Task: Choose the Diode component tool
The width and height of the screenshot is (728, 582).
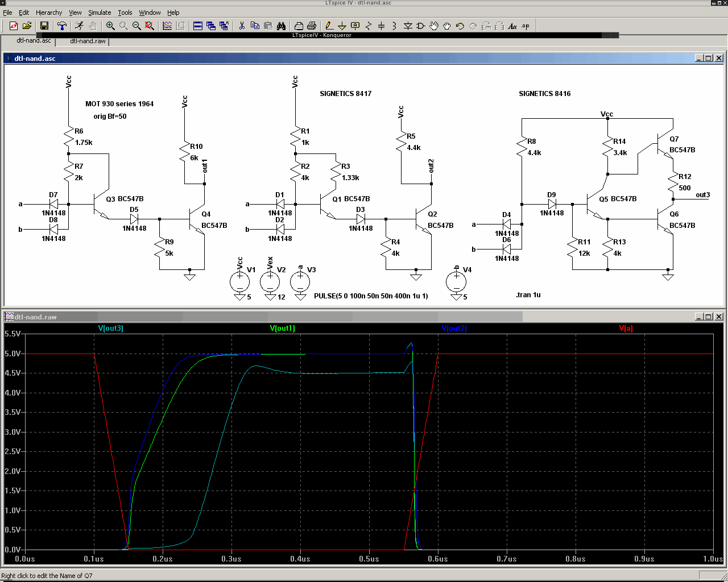Action: point(408,26)
